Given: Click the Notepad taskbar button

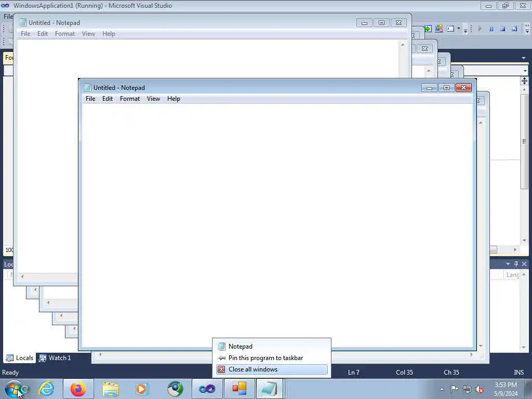Looking at the screenshot, I should (270, 389).
